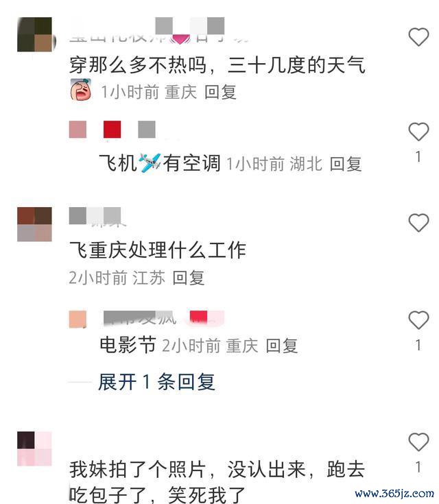Image resolution: width=439 pixels, height=504 pixels.
Task: Open small avatar of the 飞机有空调 replier
Action: 78,130
